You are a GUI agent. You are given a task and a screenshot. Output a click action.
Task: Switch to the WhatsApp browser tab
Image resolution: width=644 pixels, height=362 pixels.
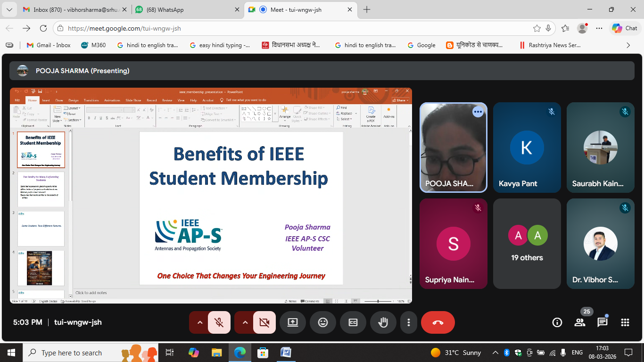coord(182,10)
